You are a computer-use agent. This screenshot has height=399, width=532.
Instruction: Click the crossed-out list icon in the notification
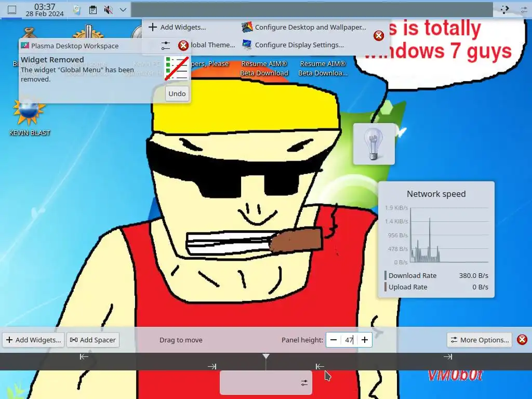(177, 69)
